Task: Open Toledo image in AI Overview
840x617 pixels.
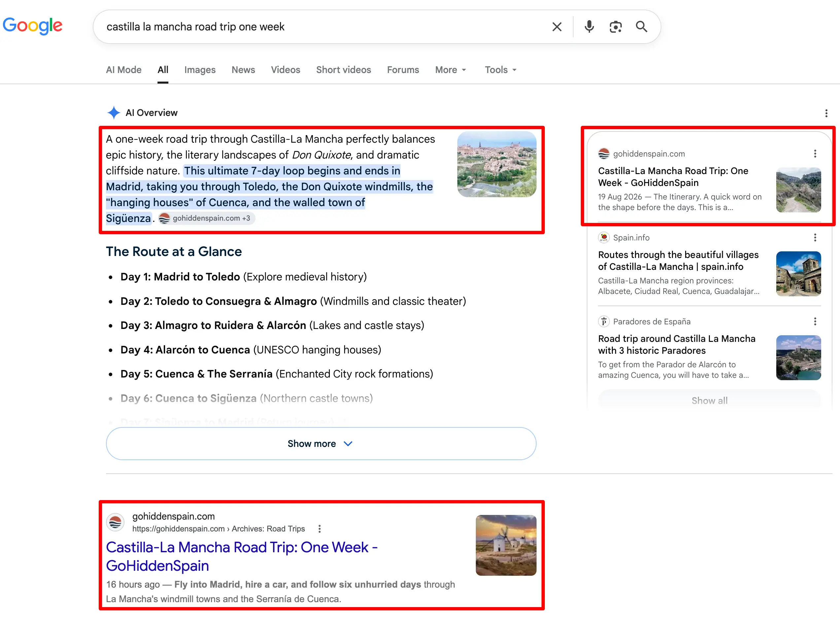Action: pos(497,164)
